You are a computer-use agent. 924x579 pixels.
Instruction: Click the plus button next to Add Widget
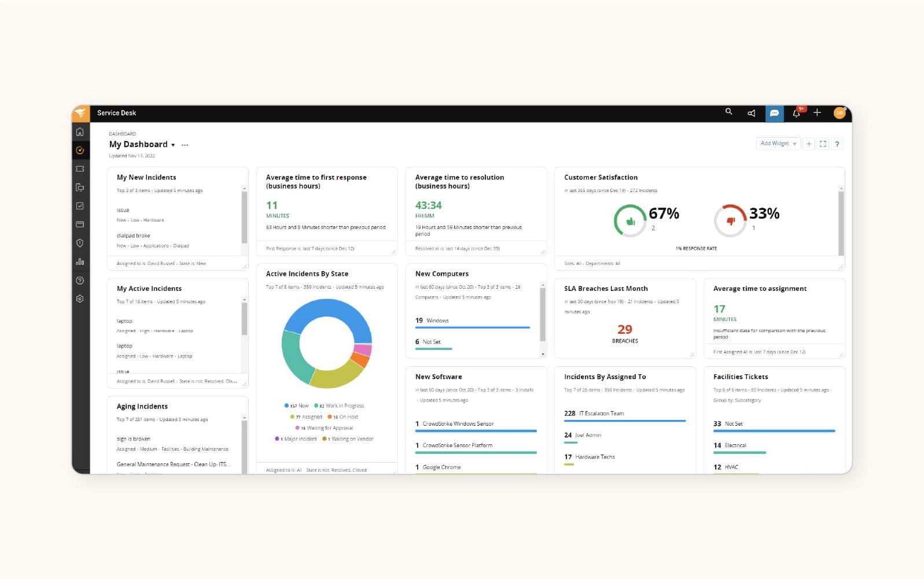809,144
